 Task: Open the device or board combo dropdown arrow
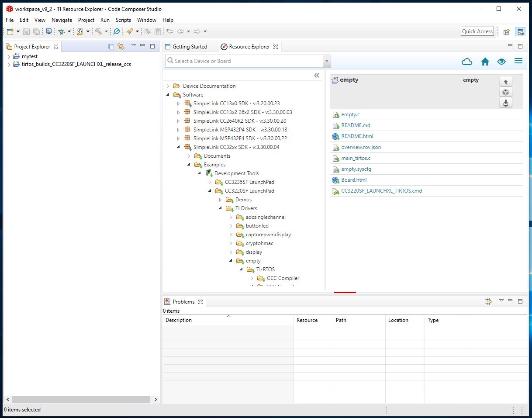[x=327, y=61]
